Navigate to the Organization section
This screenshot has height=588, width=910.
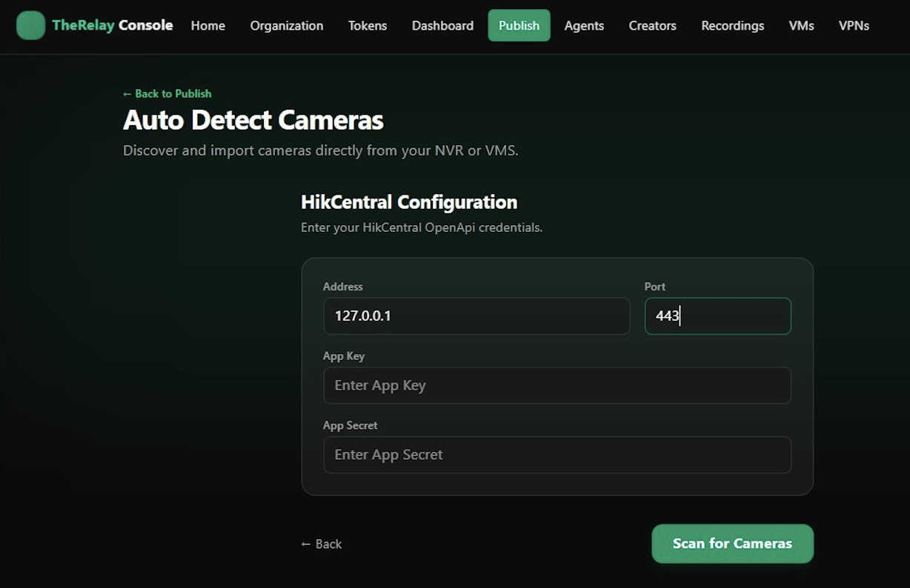(286, 25)
